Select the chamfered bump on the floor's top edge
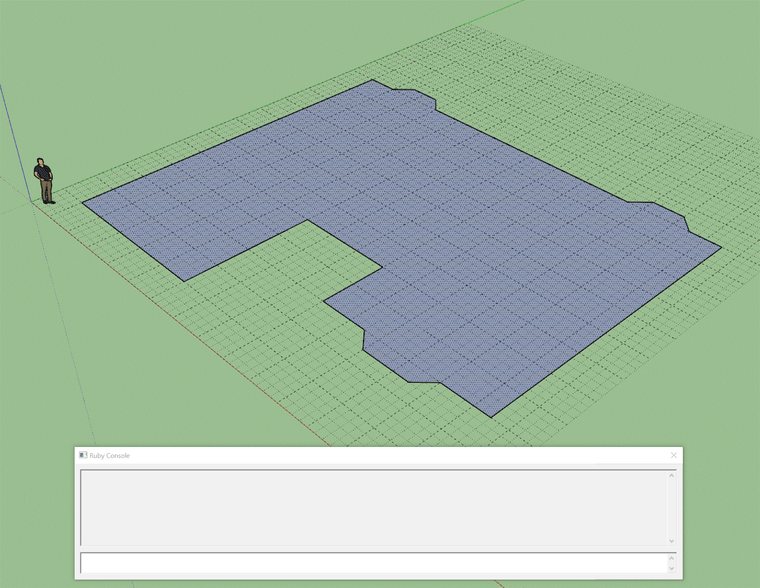 pyautogui.click(x=412, y=94)
